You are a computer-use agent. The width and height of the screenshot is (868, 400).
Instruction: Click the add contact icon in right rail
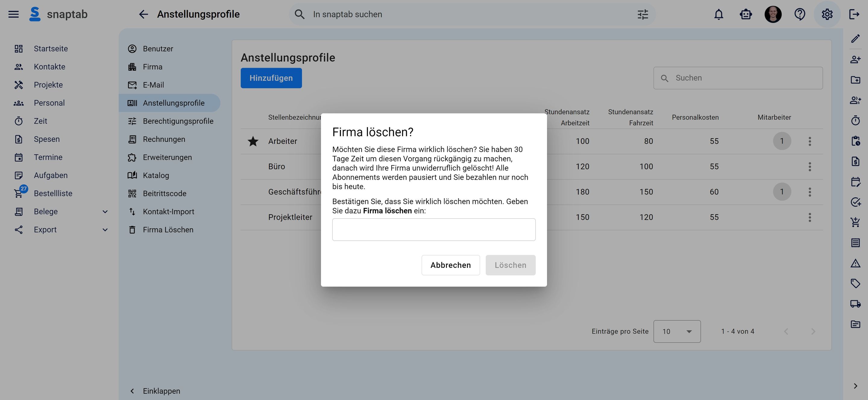855,59
